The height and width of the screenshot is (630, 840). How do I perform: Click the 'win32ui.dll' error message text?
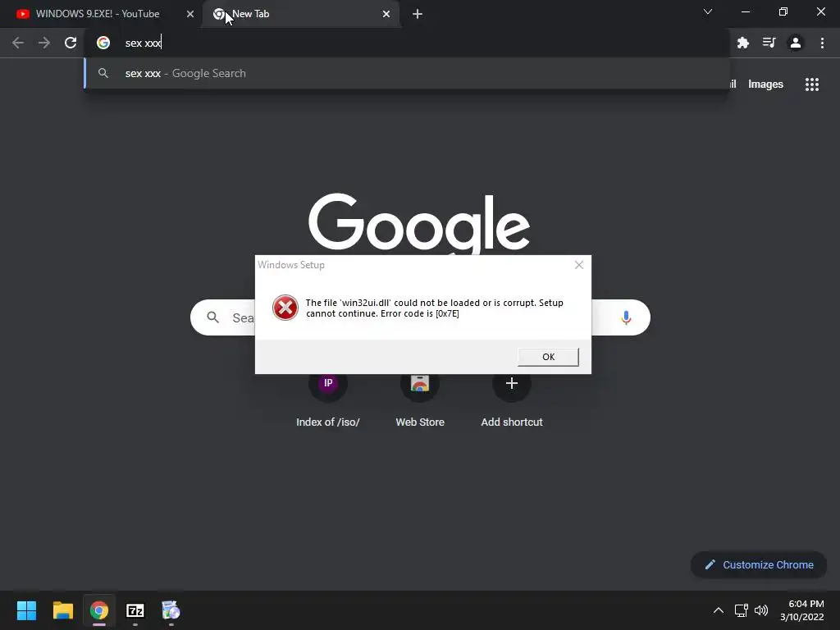[435, 308]
